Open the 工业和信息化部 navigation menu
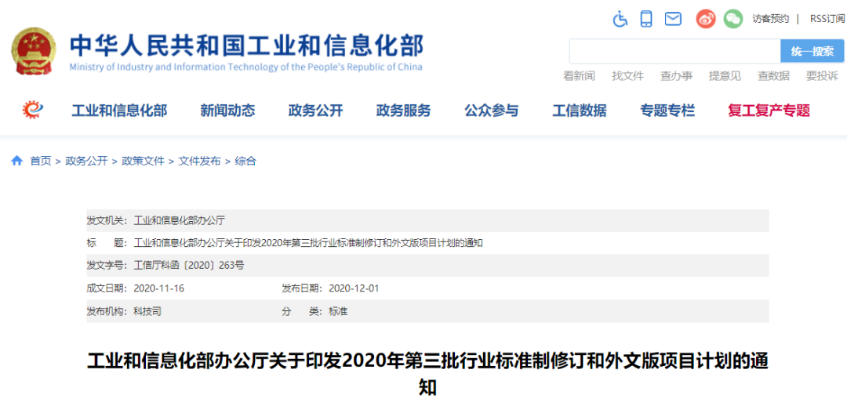This screenshot has width=860, height=406. click(x=119, y=111)
